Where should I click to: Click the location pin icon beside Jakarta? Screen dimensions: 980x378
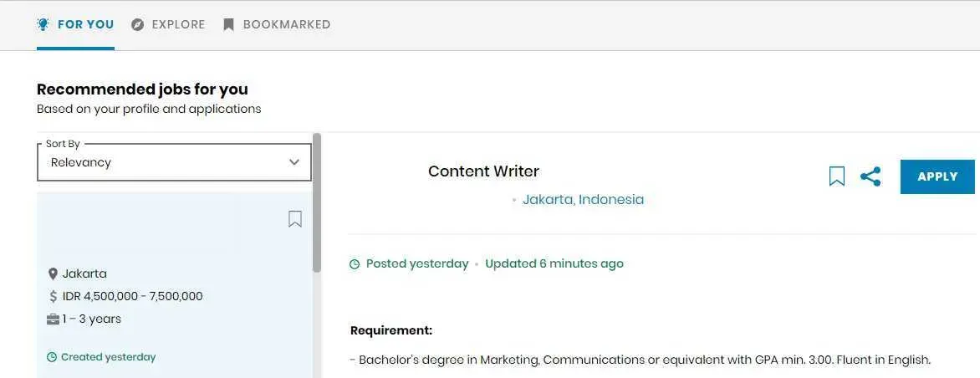(x=54, y=273)
